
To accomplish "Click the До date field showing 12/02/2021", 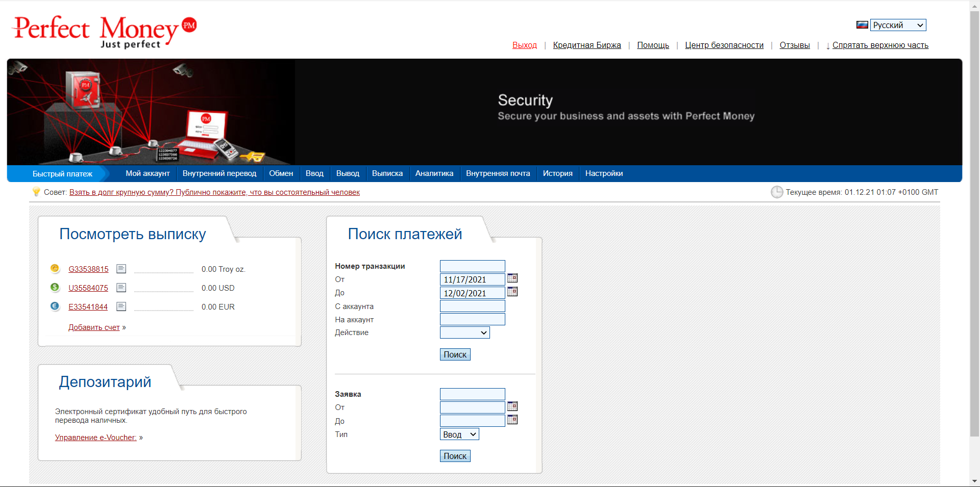I will 473,293.
